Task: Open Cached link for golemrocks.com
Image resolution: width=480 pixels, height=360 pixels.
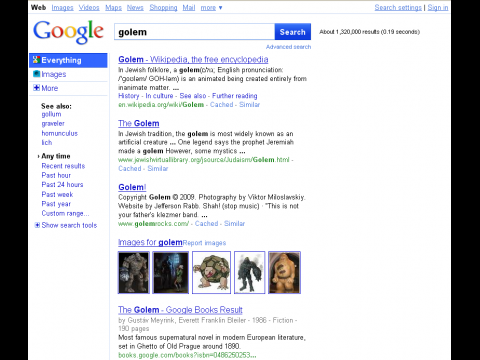Action: coord(206,224)
